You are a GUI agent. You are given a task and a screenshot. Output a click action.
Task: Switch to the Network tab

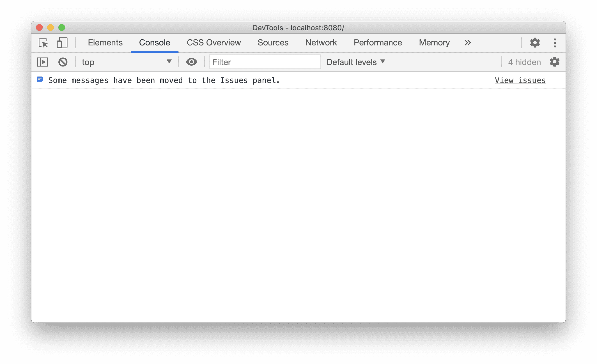[x=321, y=42]
